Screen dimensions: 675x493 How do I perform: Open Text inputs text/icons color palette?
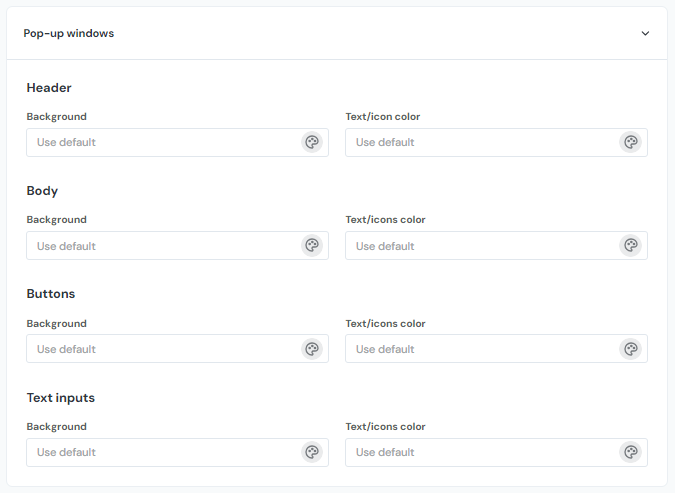[x=630, y=452]
